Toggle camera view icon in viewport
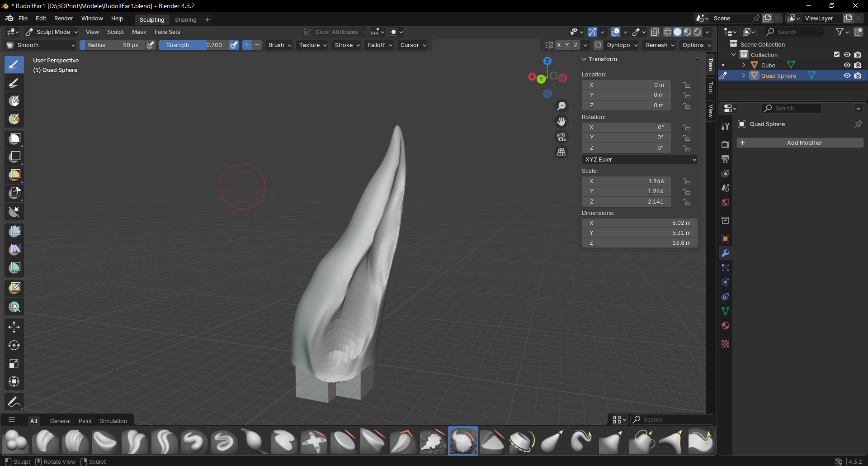 coord(561,137)
